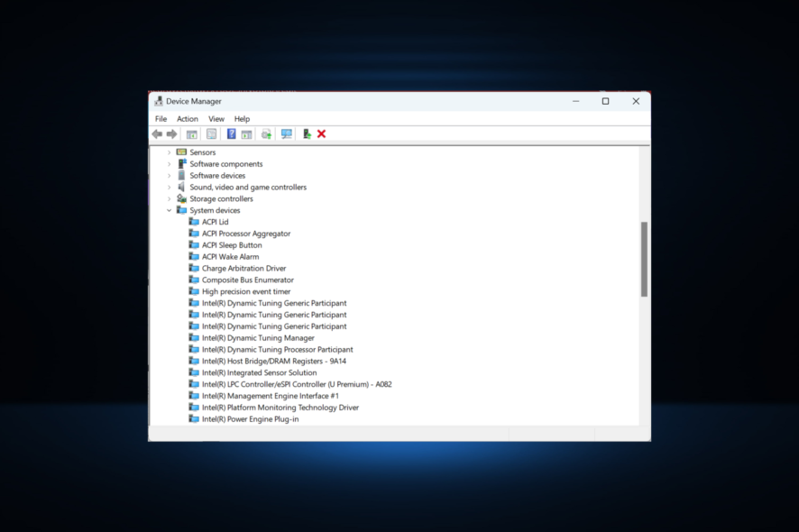Click the Update driver toolbar icon
Screen dimensions: 799x532
(307, 134)
